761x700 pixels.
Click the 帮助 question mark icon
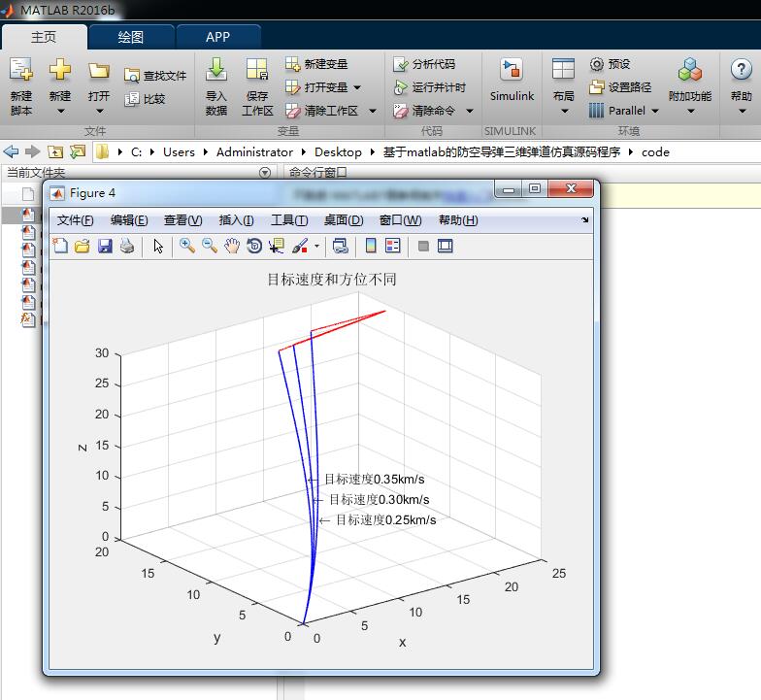pyautogui.click(x=742, y=70)
